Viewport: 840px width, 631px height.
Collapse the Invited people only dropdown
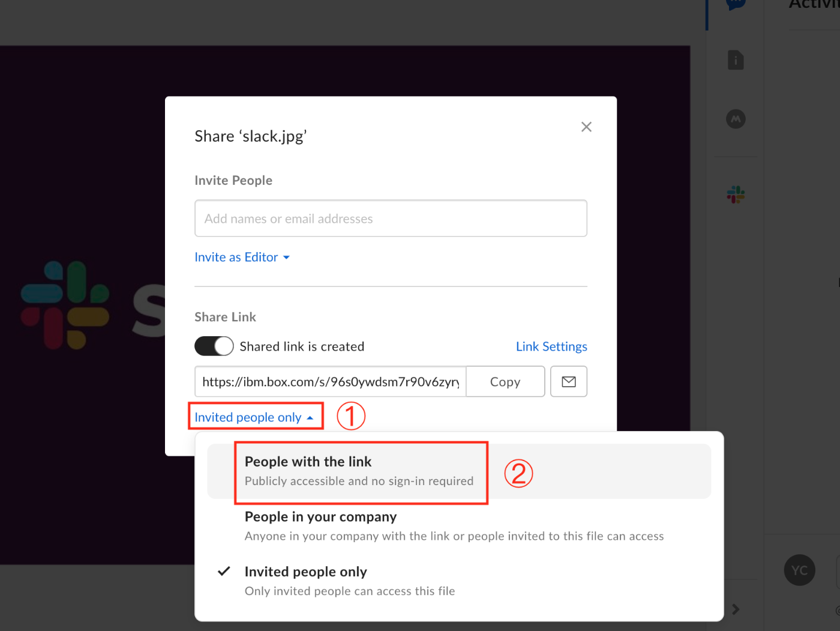point(254,417)
